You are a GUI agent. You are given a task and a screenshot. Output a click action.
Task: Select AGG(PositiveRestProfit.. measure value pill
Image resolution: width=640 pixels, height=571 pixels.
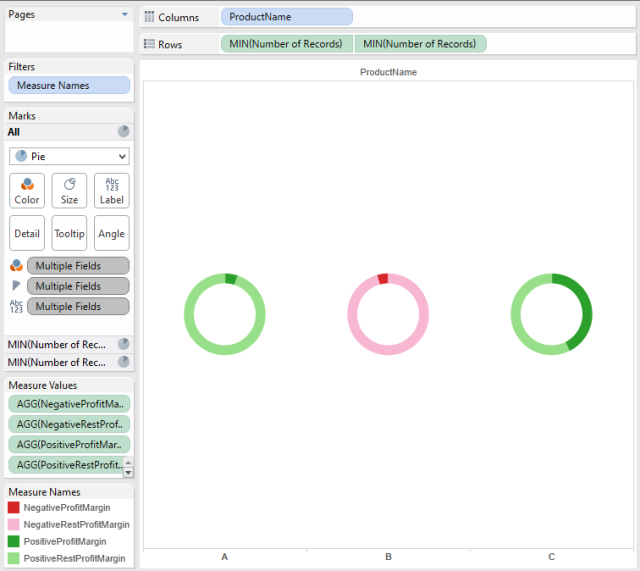pyautogui.click(x=66, y=465)
